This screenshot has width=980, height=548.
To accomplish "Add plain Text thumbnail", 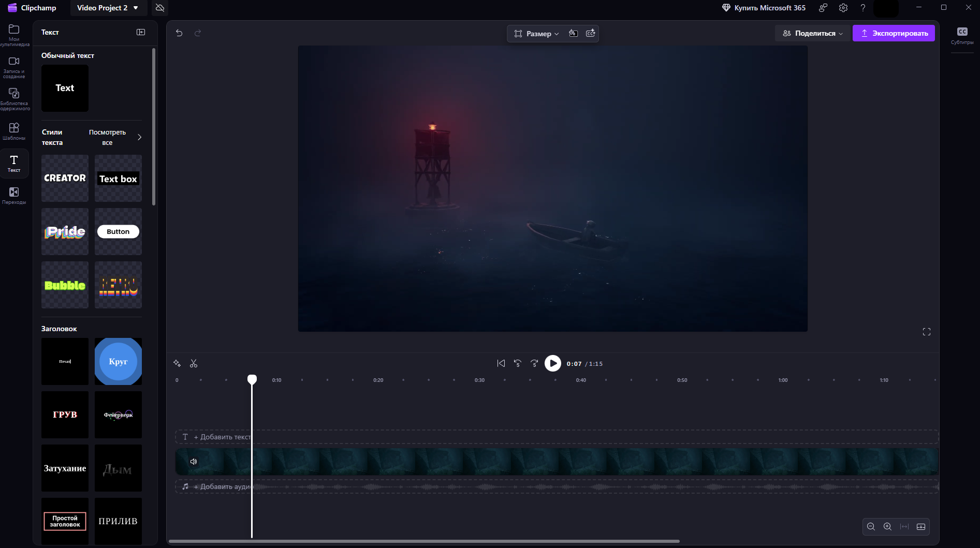I will coord(65,88).
